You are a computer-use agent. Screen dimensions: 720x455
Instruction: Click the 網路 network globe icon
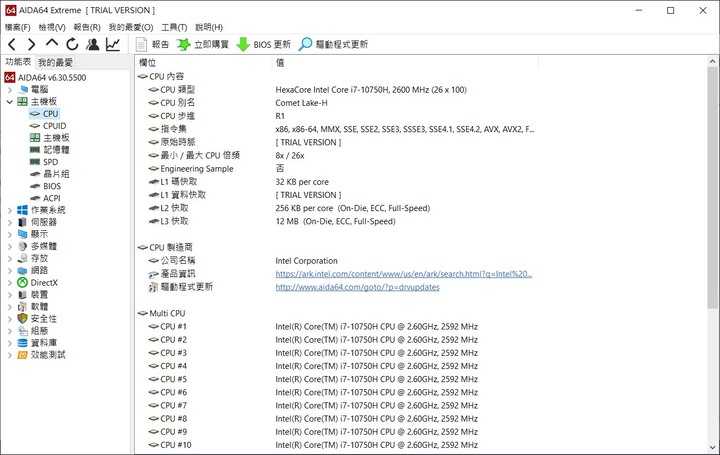(x=22, y=270)
